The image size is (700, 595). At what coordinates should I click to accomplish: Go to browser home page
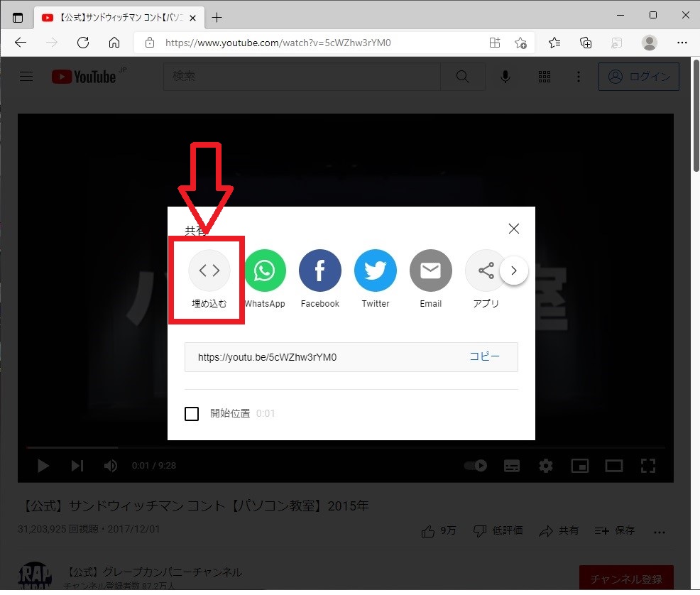114,43
